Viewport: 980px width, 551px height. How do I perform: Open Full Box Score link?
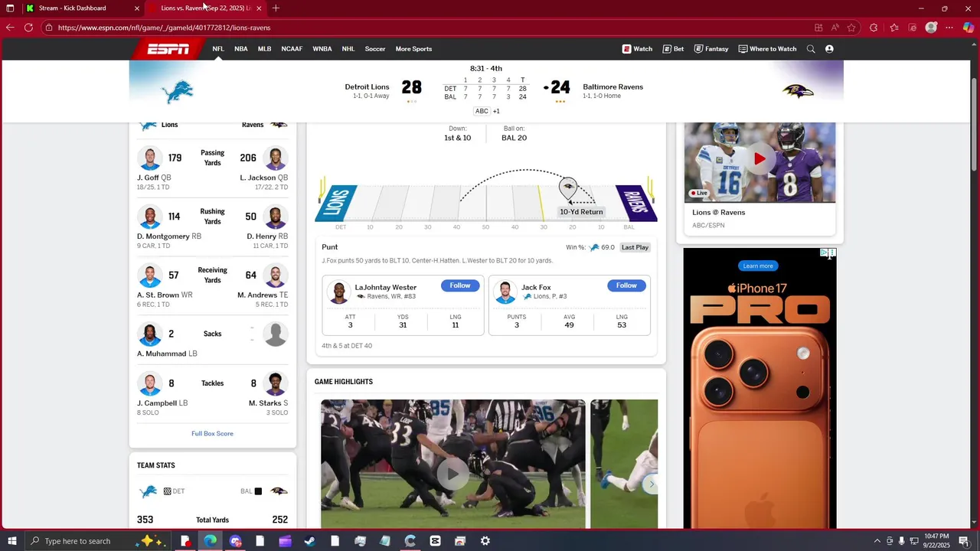click(212, 434)
